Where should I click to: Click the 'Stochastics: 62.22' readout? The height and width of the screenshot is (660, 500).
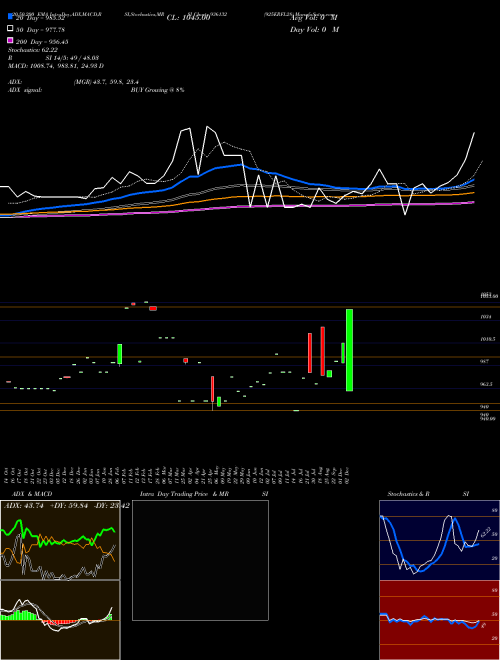click(33, 50)
